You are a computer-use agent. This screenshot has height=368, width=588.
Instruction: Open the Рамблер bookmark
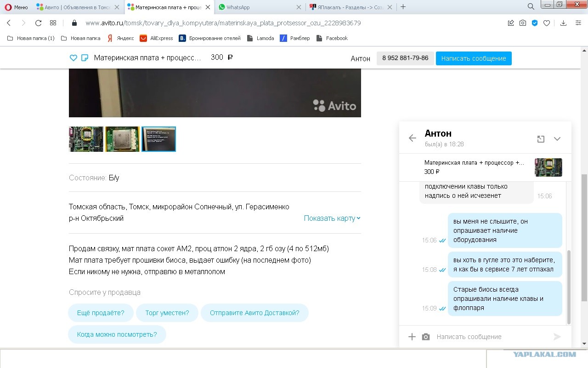coord(295,38)
